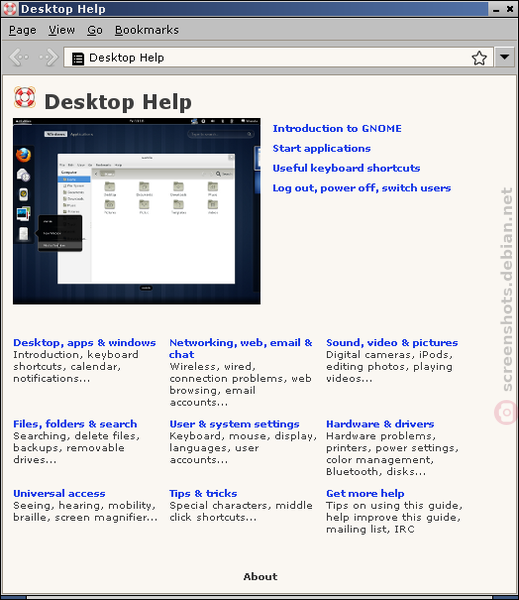Open Universal access topic
The height and width of the screenshot is (600, 519).
pos(59,494)
